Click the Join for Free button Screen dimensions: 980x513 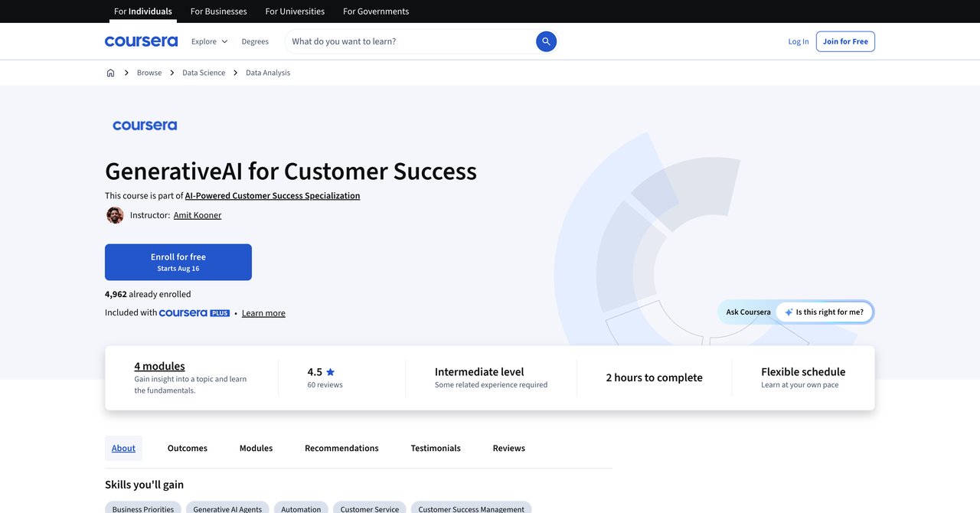point(845,41)
